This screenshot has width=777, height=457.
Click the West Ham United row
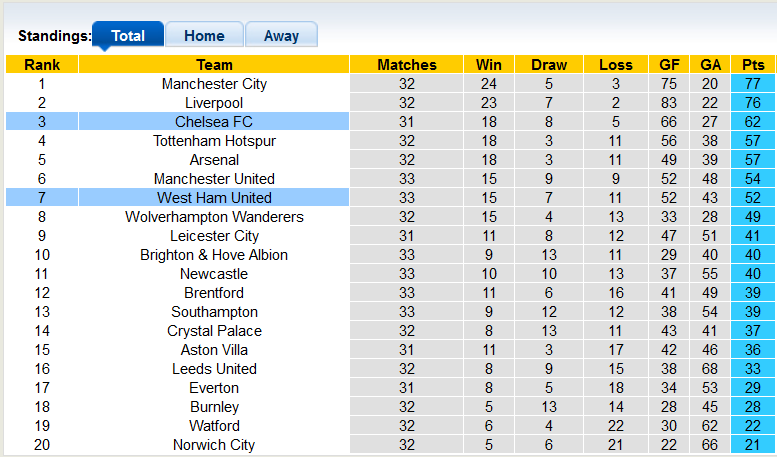point(214,198)
